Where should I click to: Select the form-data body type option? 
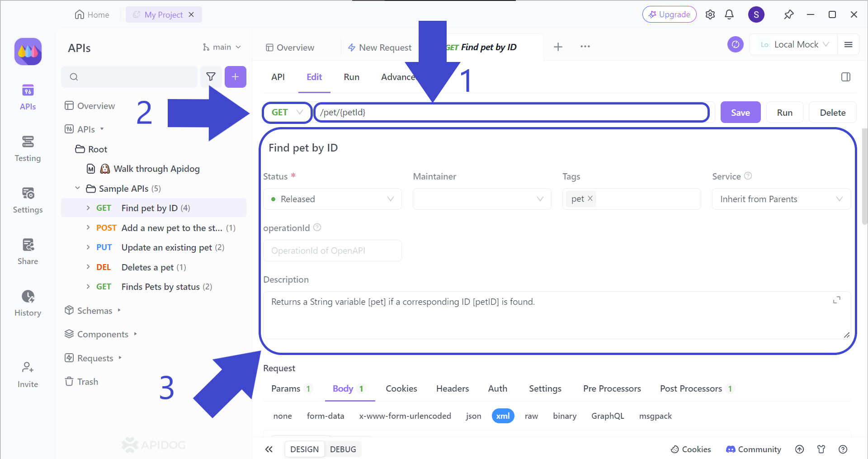point(325,416)
